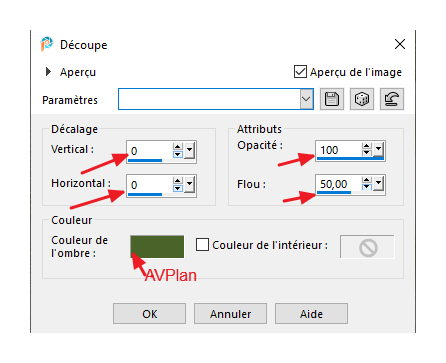Viewport: 446px width, 363px height.
Task: Click the PaintShop Pro logo icon
Action: [47, 44]
